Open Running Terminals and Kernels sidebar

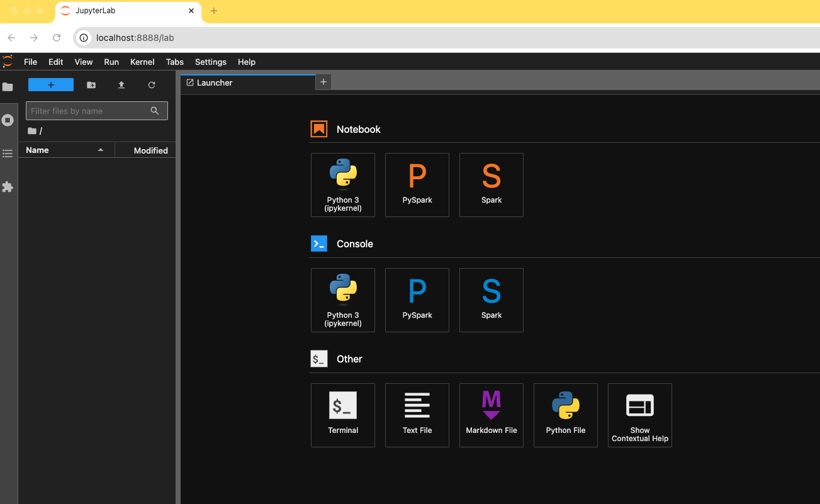click(8, 120)
